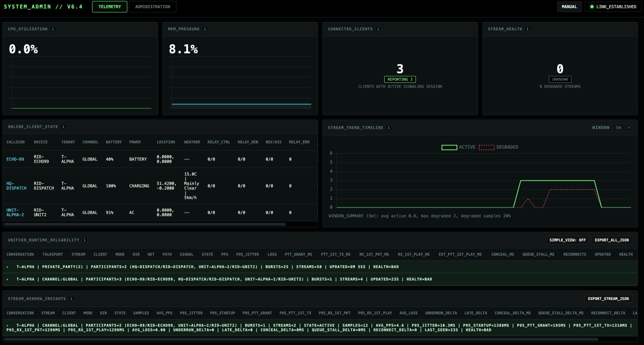Click the WINDOW_SUMMARY text below the chart
644x345 pixels.
pos(419,216)
